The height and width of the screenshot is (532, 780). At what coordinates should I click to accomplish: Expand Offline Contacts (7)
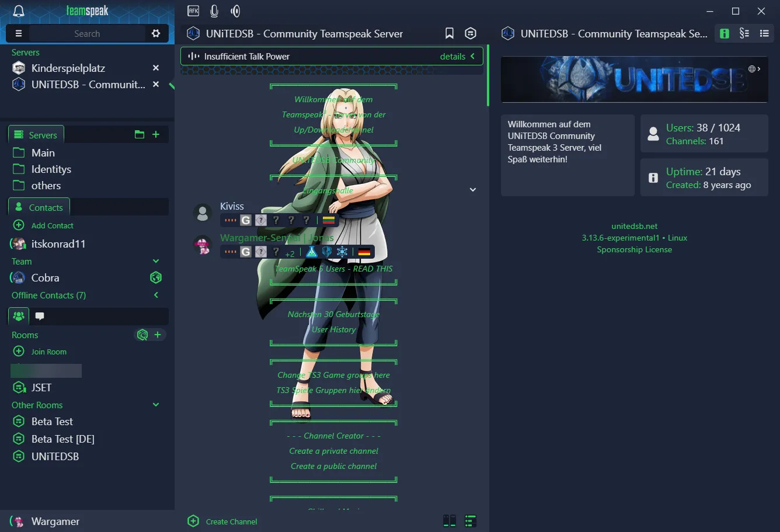coord(156,295)
